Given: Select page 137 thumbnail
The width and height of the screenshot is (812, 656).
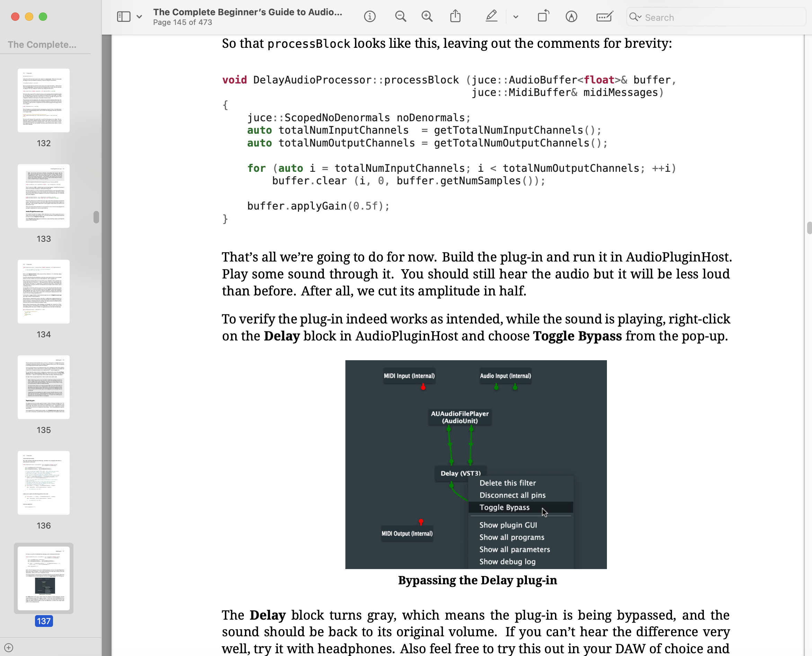Looking at the screenshot, I should coord(43,578).
